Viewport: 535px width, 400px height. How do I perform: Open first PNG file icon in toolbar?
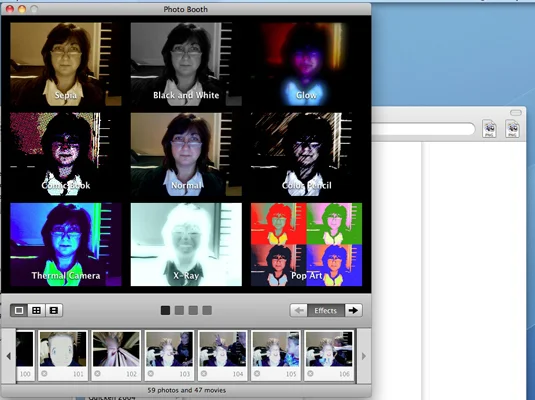pos(490,129)
